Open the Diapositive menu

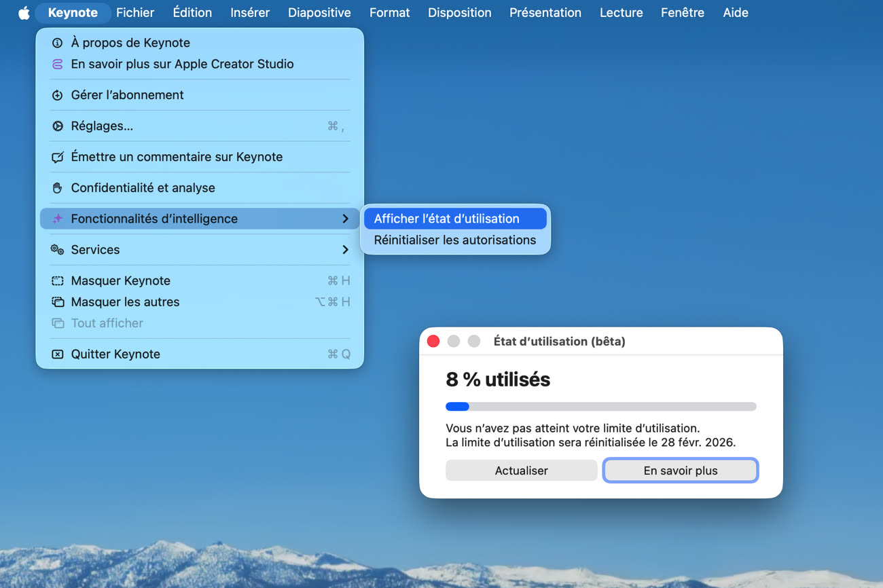(x=319, y=13)
